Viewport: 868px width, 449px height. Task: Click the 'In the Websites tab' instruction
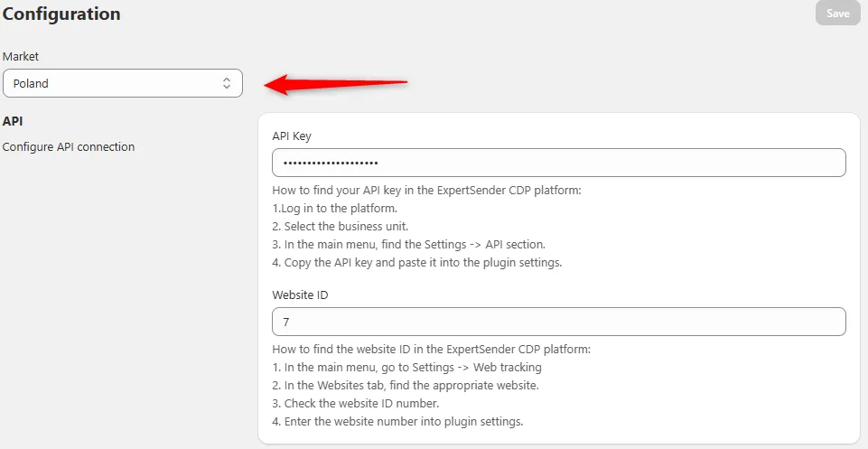(x=406, y=385)
